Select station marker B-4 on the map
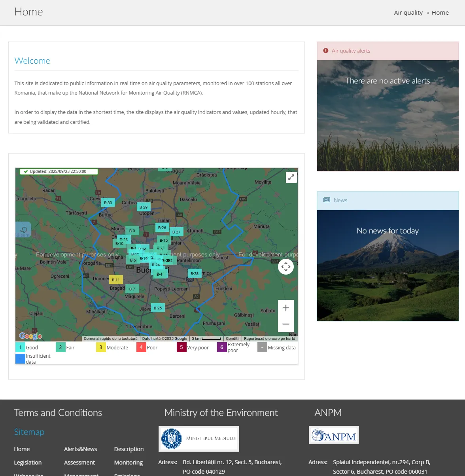This screenshot has width=465, height=476. 160,274
